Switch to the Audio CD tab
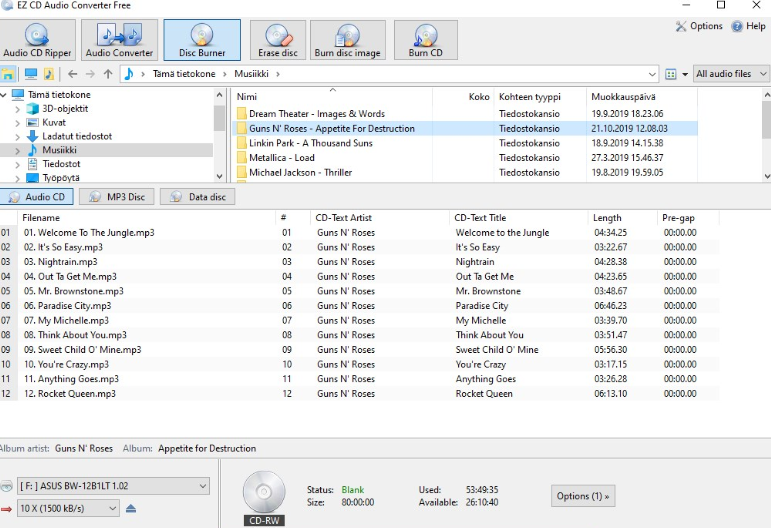This screenshot has height=528, width=771. (x=37, y=197)
